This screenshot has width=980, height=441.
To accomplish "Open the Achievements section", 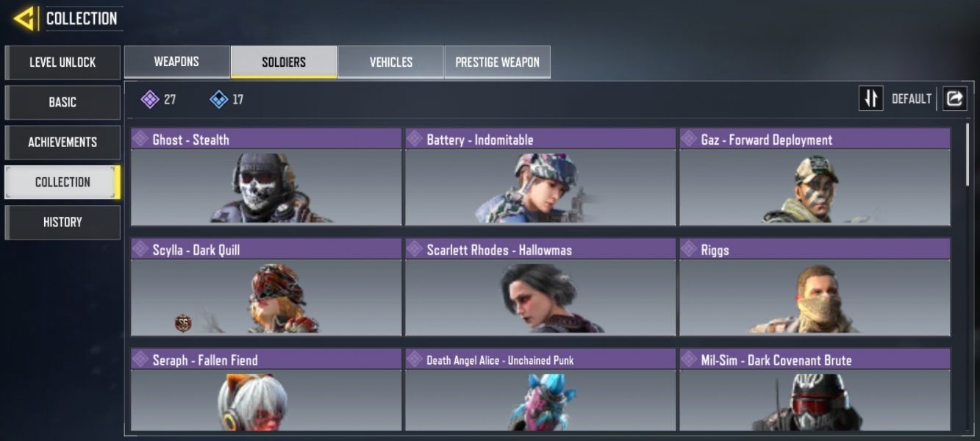I will coord(62,142).
